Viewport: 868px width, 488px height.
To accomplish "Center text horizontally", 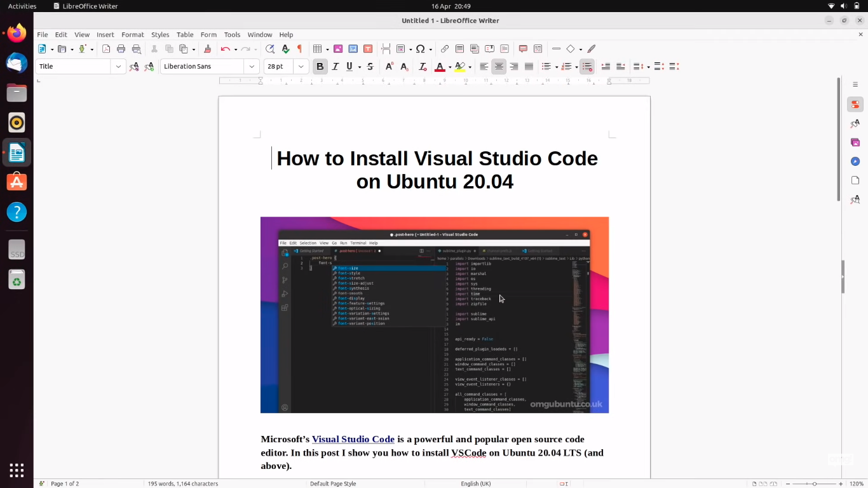I will pyautogui.click(x=499, y=67).
